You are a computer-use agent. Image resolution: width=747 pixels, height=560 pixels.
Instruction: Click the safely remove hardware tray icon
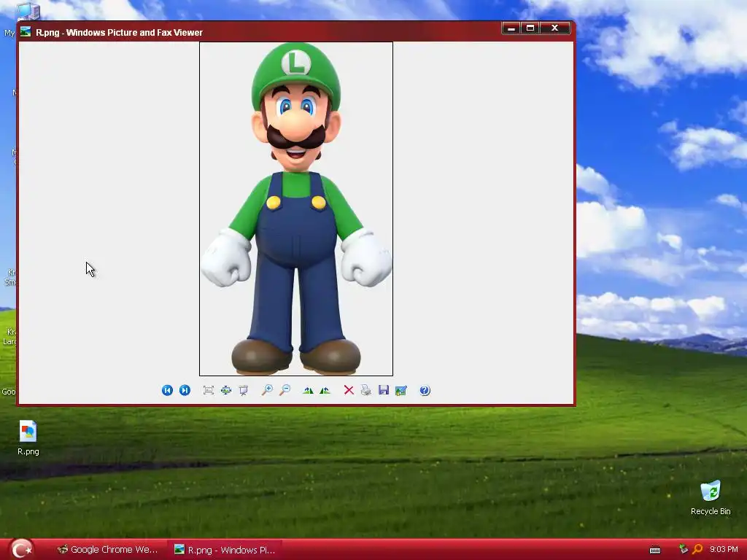[684, 550]
